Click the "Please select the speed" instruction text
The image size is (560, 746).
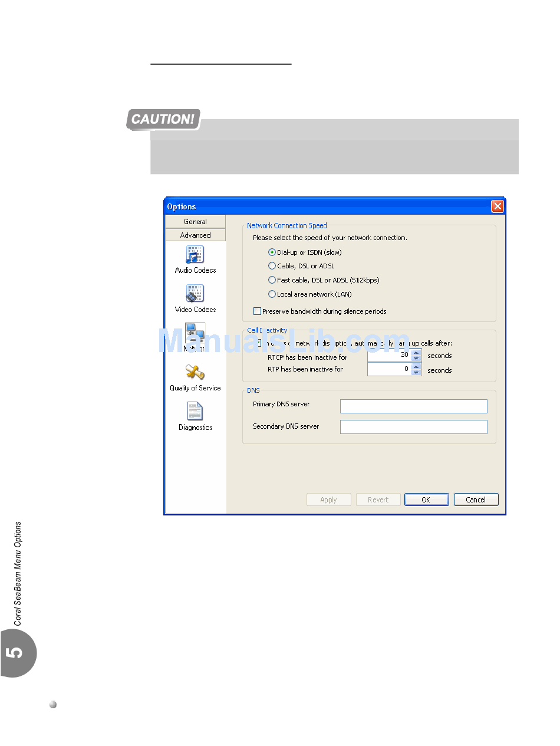coord(330,238)
